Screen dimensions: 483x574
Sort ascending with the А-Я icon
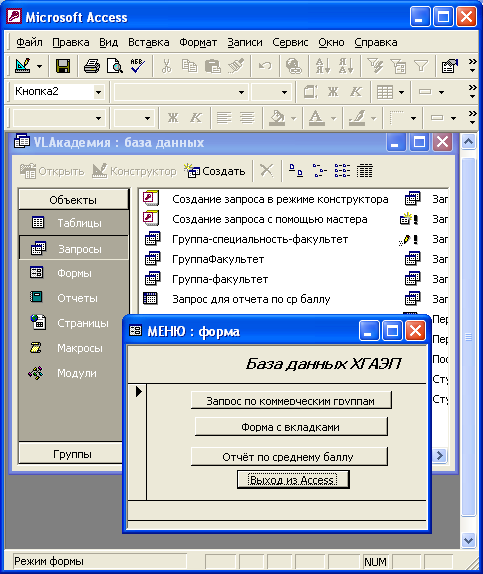323,66
